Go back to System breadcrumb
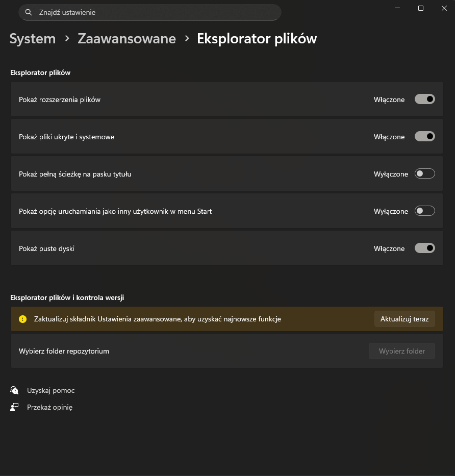 click(33, 39)
